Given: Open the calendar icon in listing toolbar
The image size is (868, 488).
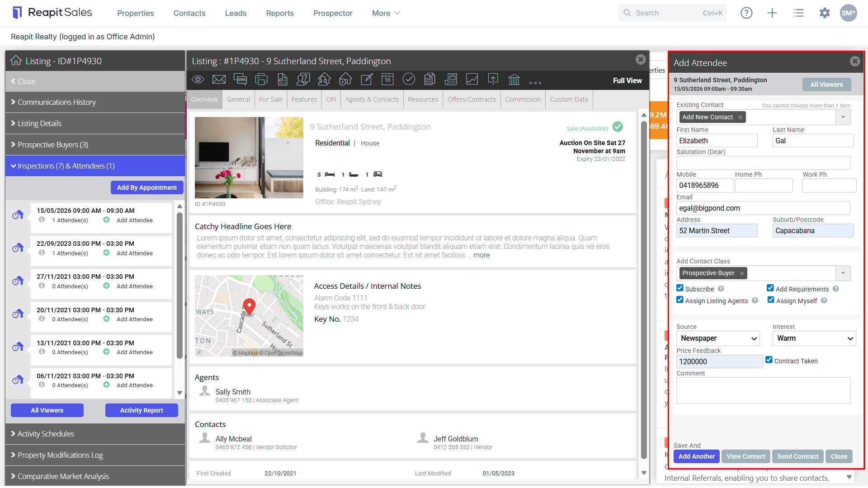Looking at the screenshot, I should pos(387,80).
